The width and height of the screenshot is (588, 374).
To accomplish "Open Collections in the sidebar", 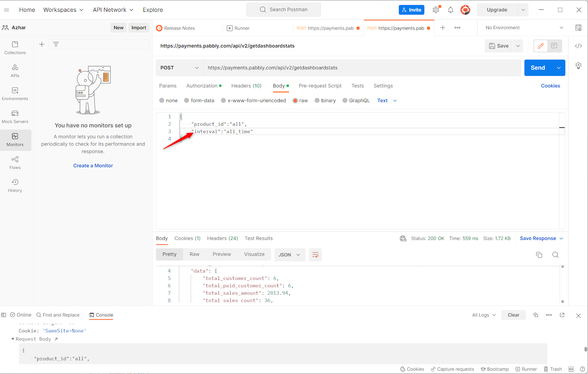I will coord(15,48).
